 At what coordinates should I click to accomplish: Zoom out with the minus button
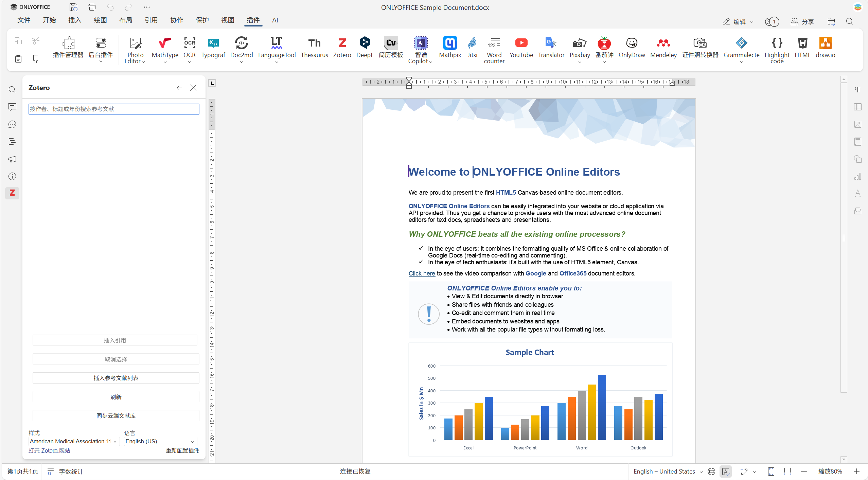click(803, 472)
